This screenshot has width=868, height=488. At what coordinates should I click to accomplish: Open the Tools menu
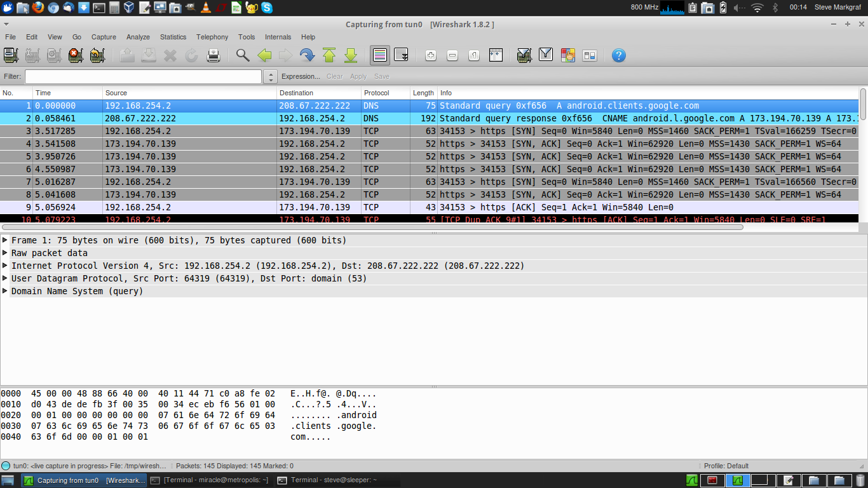247,37
